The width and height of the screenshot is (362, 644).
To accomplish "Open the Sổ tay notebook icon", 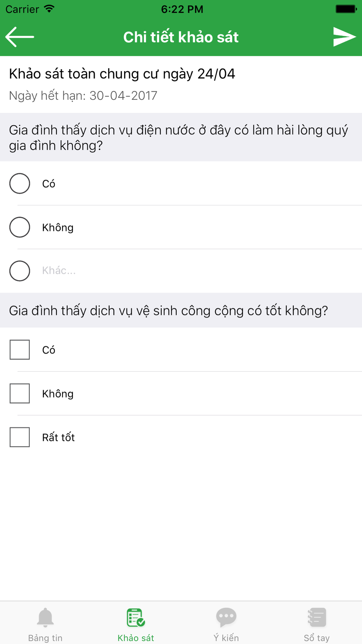I will click(x=317, y=618).
